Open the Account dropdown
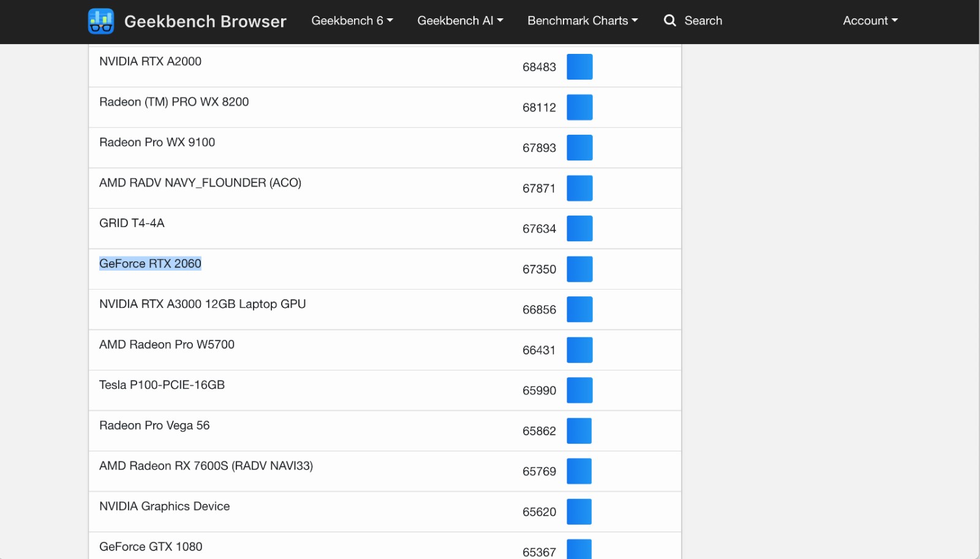The width and height of the screenshot is (980, 559). 870,21
